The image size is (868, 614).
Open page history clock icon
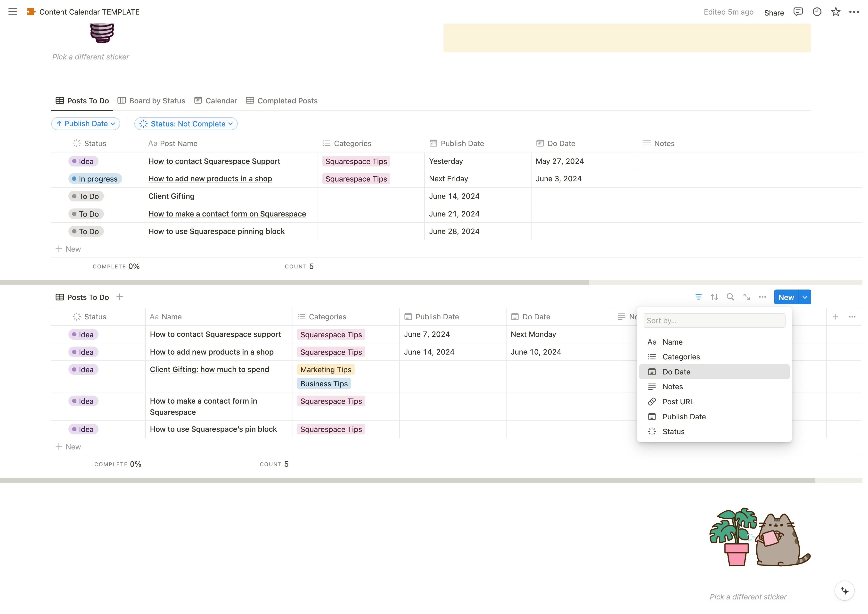[817, 12]
